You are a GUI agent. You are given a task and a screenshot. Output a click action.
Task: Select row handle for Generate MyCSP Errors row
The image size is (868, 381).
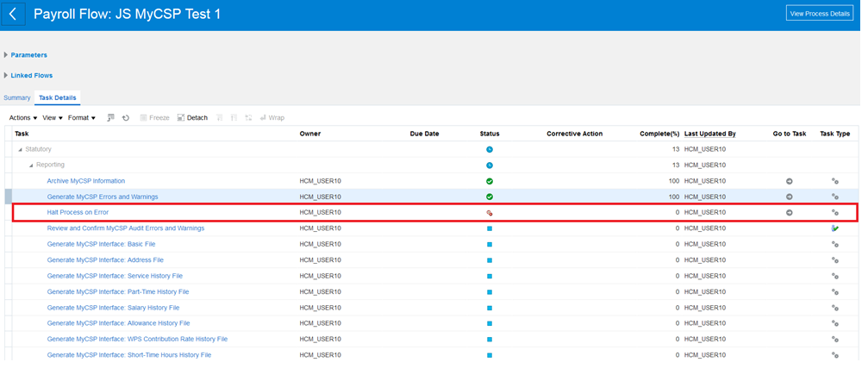tap(9, 197)
